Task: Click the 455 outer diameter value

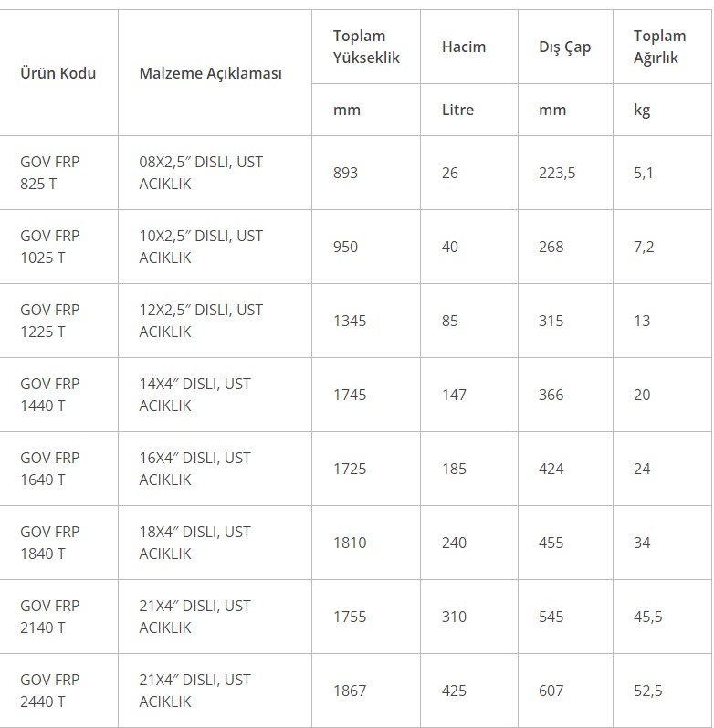Action: (x=551, y=543)
